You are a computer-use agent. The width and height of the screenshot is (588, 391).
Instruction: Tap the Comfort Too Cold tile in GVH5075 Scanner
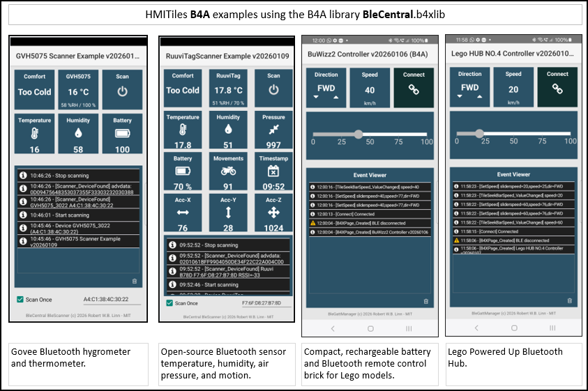tap(34, 90)
